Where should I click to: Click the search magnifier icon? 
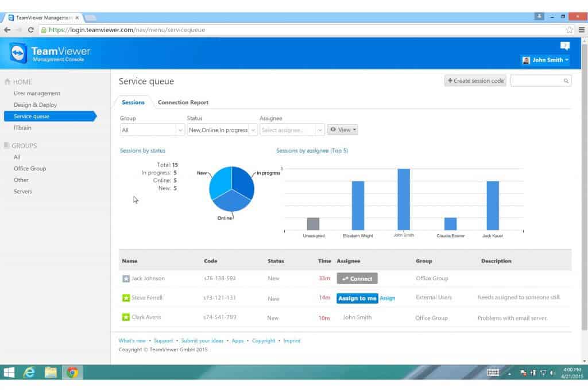pos(565,80)
